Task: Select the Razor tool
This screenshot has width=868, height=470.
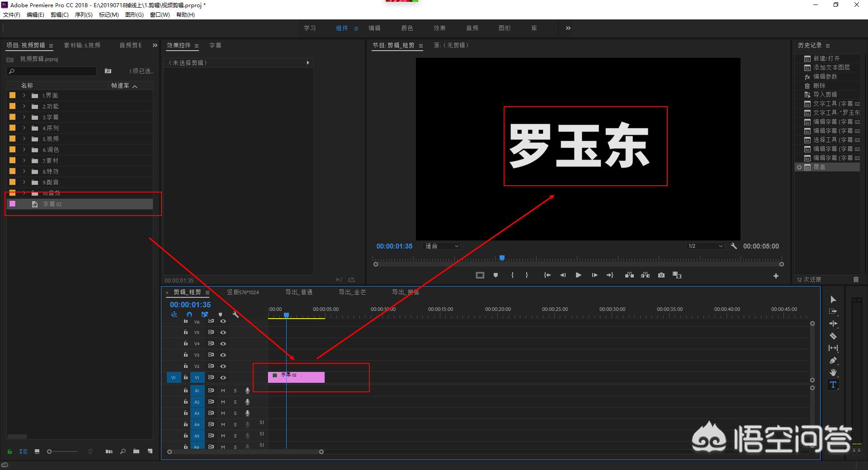Action: [x=833, y=336]
